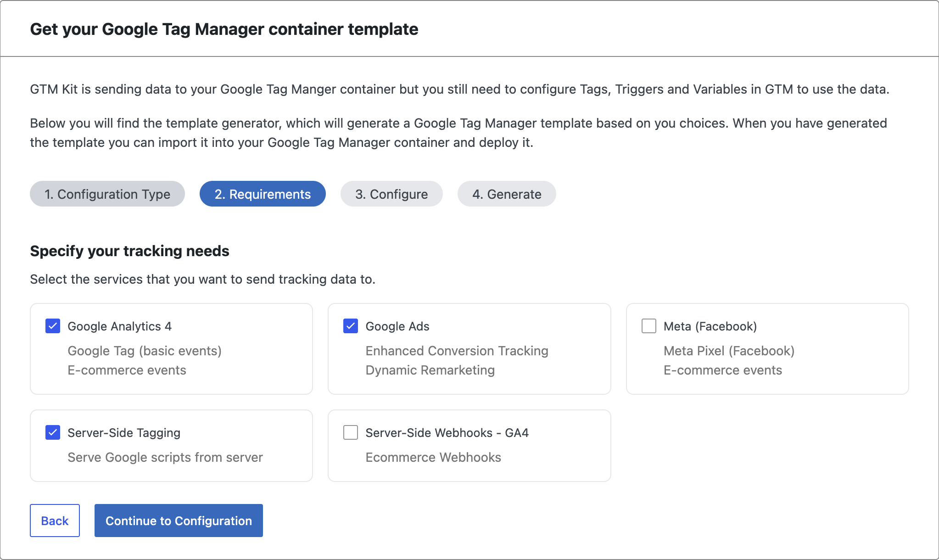Open the 3. Configure step
Image resolution: width=939 pixels, height=560 pixels.
tap(391, 194)
